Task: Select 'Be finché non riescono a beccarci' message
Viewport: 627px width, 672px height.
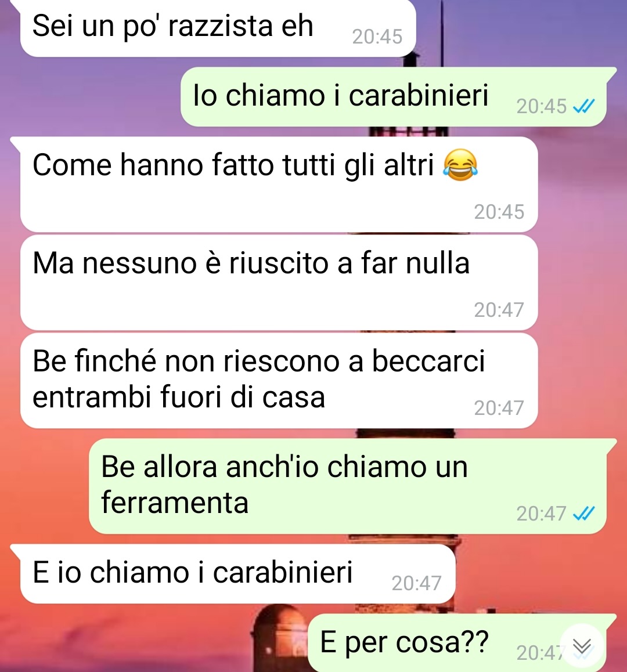Action: [x=279, y=381]
